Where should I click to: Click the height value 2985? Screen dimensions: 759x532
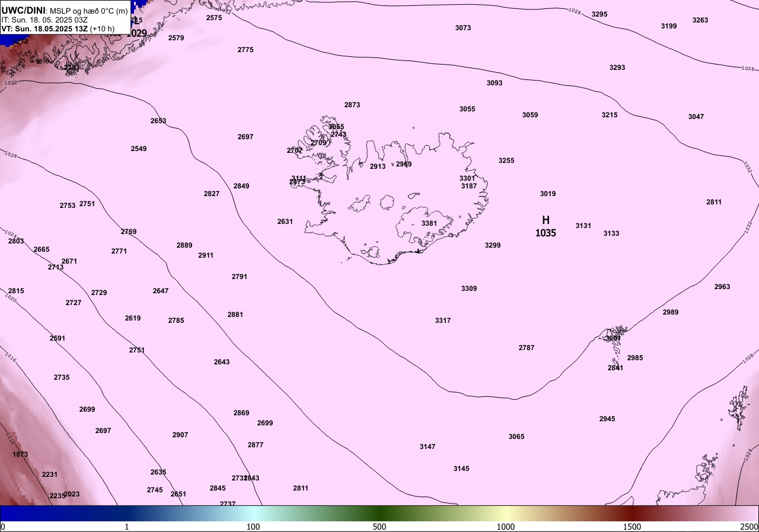click(x=635, y=358)
